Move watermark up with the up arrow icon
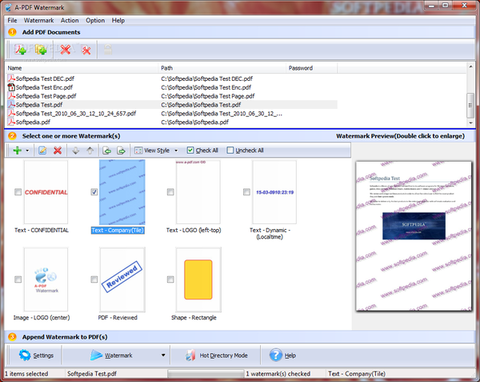 90,151
